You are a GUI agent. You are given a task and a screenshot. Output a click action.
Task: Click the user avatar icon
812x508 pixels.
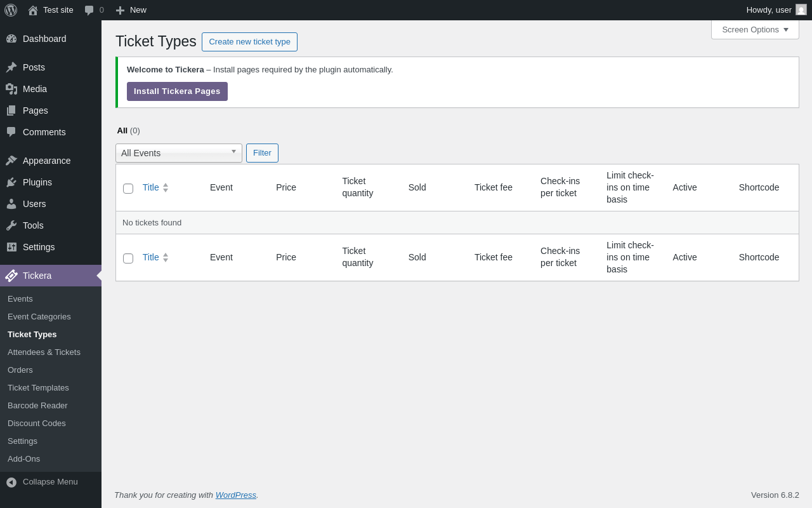tap(801, 10)
